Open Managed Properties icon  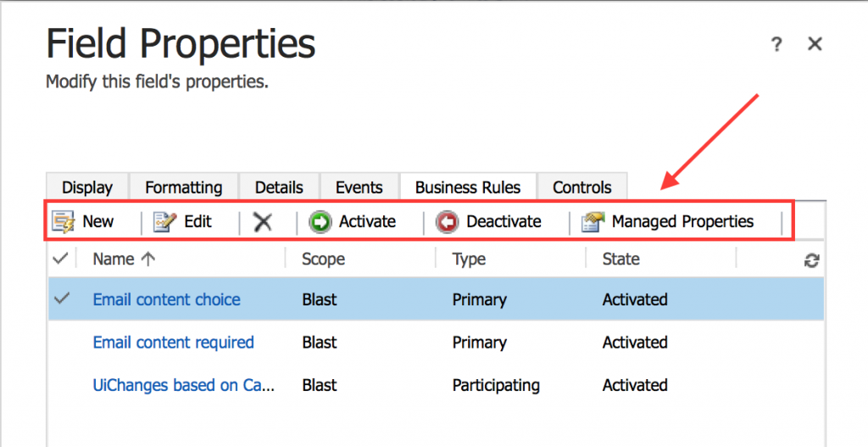(x=593, y=221)
